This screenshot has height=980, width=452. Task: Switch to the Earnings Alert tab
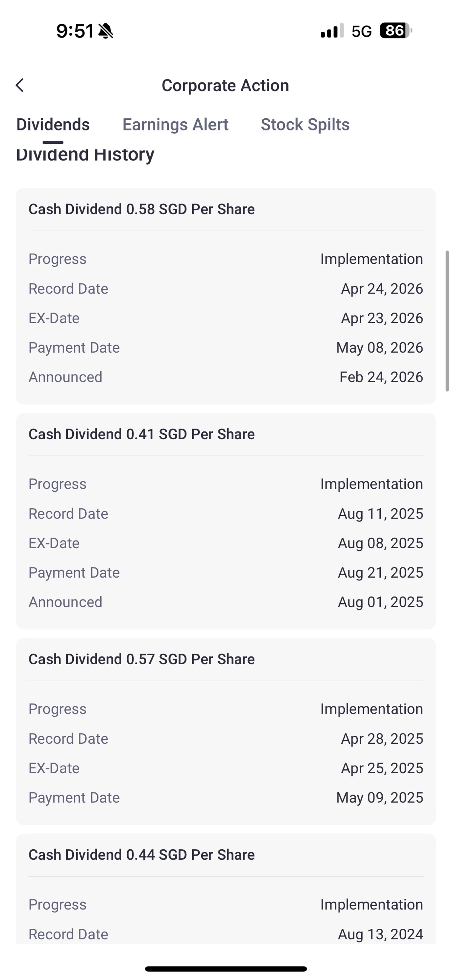click(176, 124)
